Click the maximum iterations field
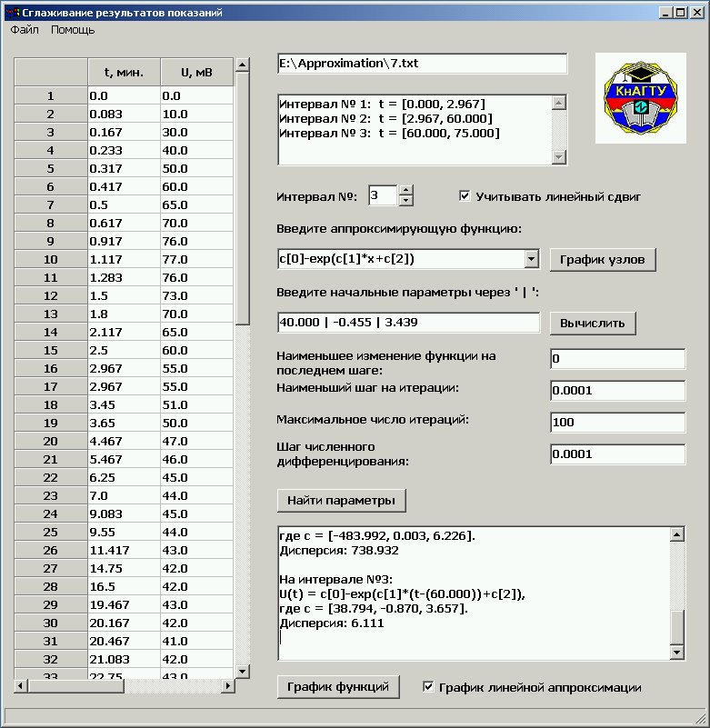The height and width of the screenshot is (728, 710). click(617, 423)
